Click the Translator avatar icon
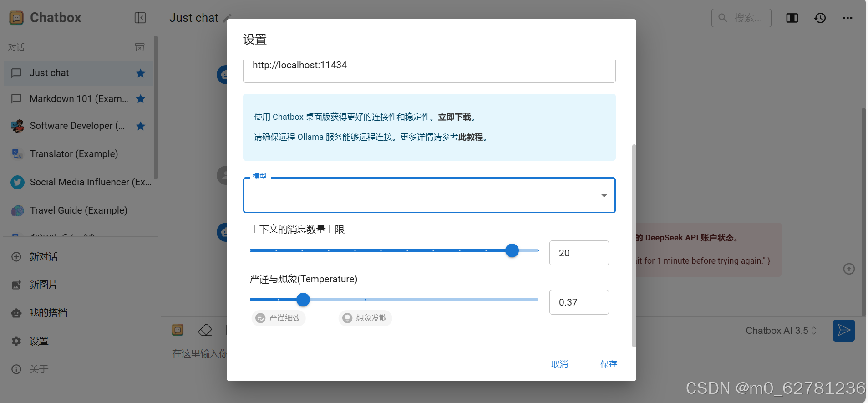Image resolution: width=868 pixels, height=403 pixels. click(17, 154)
